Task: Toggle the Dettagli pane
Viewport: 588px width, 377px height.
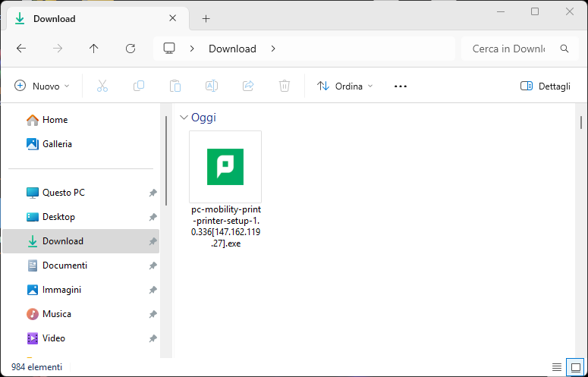Action: 546,86
